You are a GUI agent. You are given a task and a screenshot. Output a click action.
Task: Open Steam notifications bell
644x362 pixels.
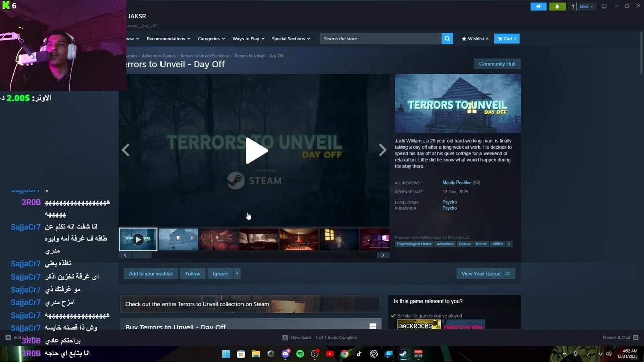pyautogui.click(x=557, y=7)
